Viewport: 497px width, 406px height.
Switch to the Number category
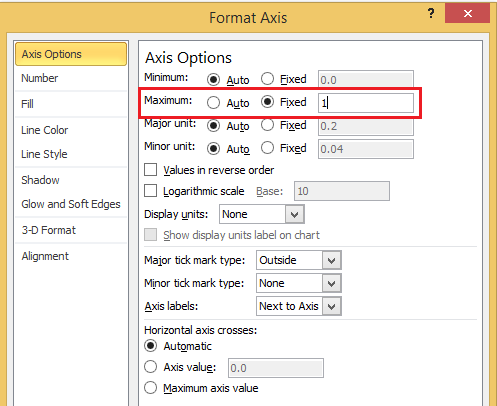[39, 78]
